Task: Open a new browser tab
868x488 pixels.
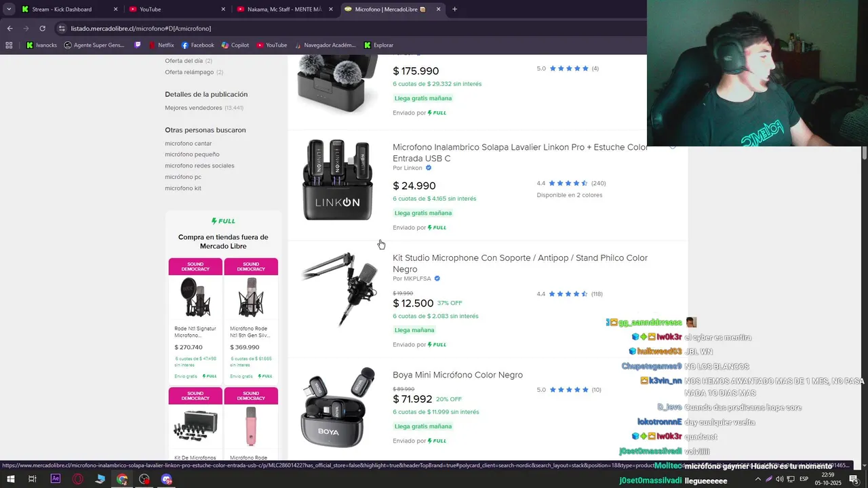Action: 454,9
